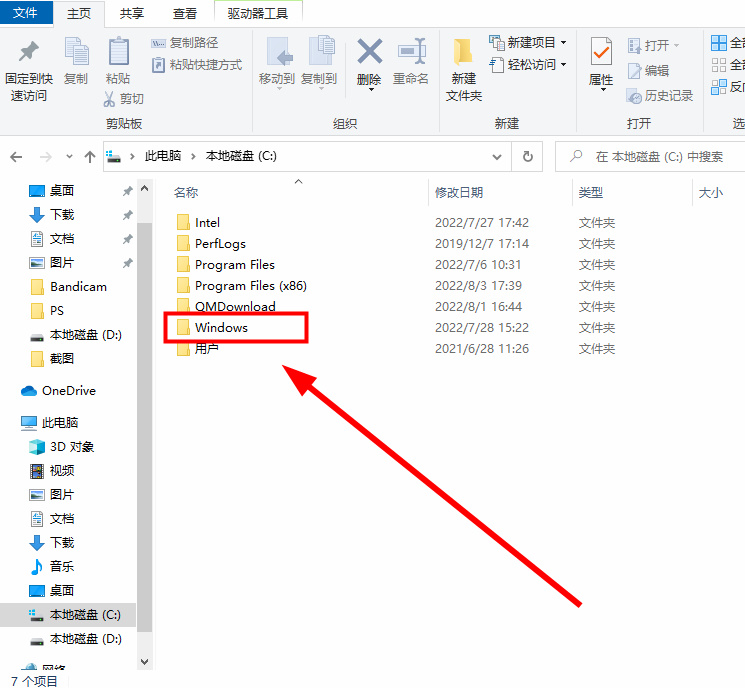Click the Cut scissors button
Viewport: 745px width, 688px height.
pyautogui.click(x=124, y=99)
